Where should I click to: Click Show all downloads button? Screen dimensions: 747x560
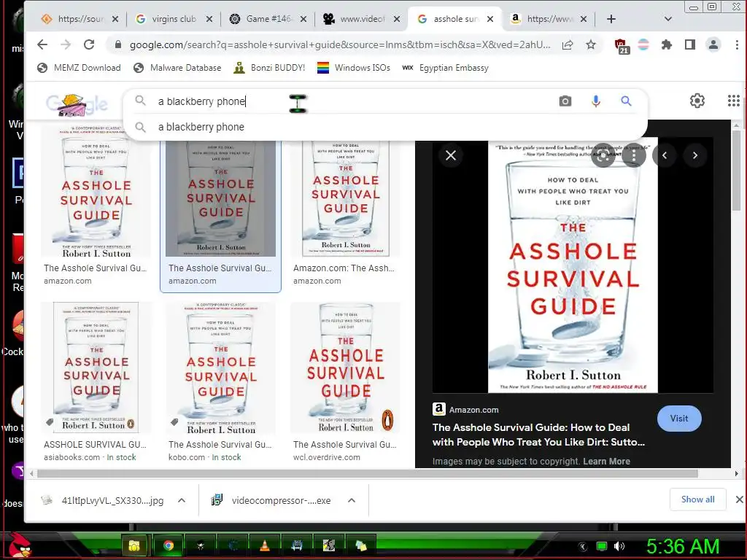click(697, 499)
